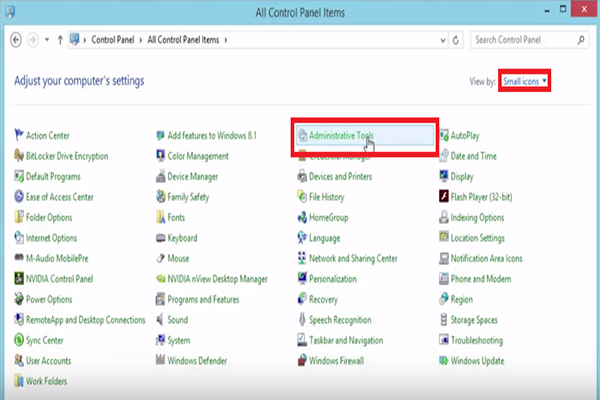The width and height of the screenshot is (600, 400).
Task: Click the Fonts folder icon
Action: 161,217
